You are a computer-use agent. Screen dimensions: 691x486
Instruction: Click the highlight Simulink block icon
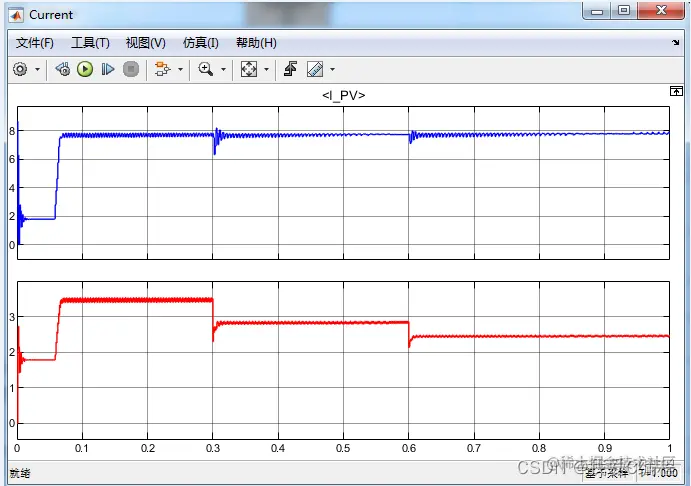pos(163,69)
